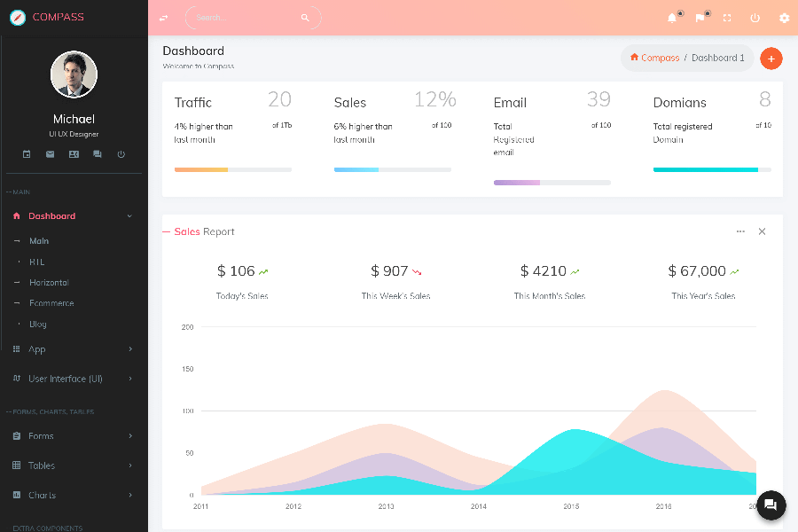The image size is (798, 532).
Task: Click the flag icon in header
Action: (x=700, y=18)
